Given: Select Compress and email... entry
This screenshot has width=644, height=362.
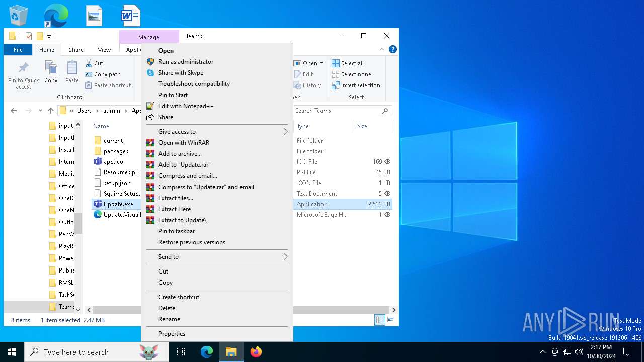Looking at the screenshot, I should (x=217, y=176).
